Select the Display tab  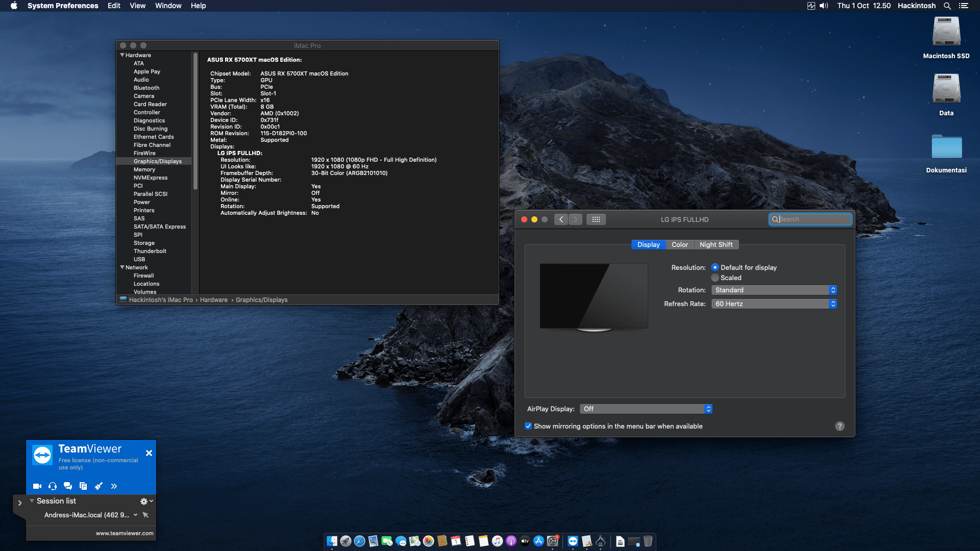pyautogui.click(x=649, y=245)
